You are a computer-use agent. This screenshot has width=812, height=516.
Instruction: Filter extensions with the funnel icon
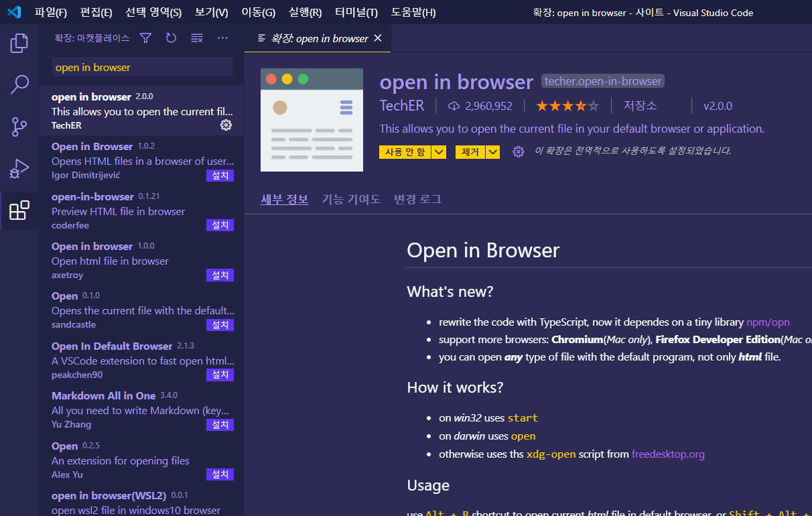click(145, 38)
